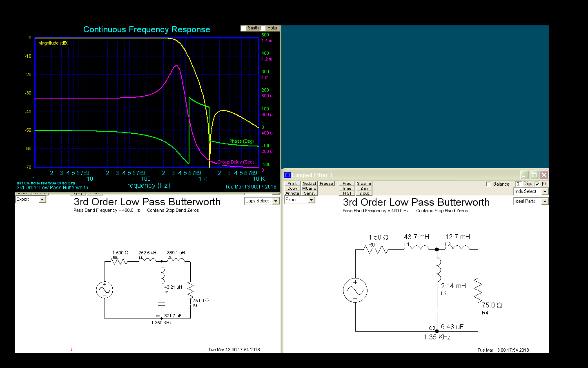Click the Freeze button
This screenshot has height=368, width=588.
pos(326,183)
